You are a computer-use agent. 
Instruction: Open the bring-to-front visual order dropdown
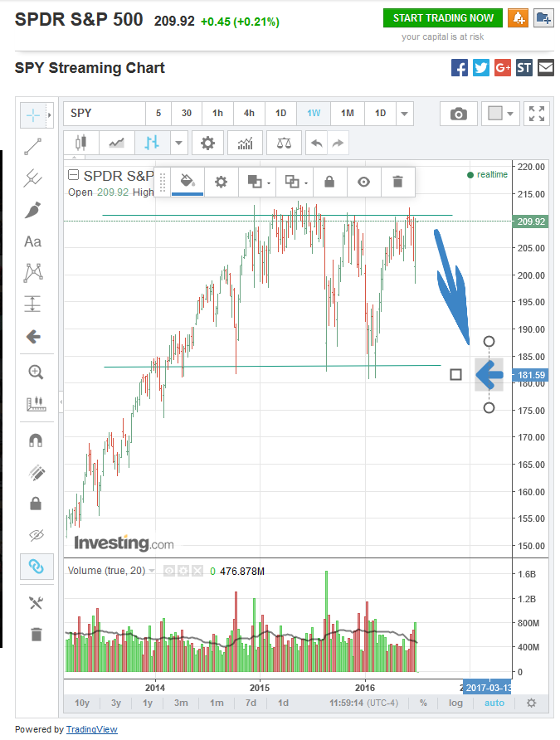click(258, 182)
